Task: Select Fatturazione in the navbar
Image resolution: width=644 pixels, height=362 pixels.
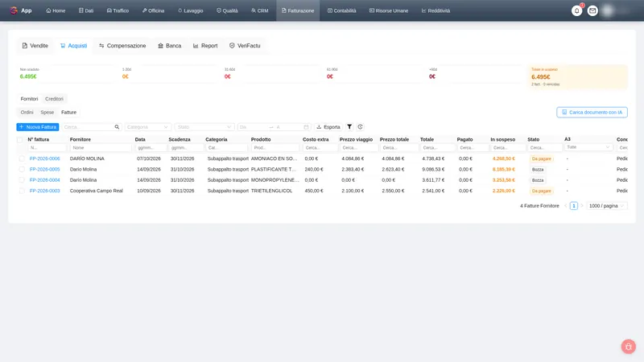Action: [x=298, y=10]
